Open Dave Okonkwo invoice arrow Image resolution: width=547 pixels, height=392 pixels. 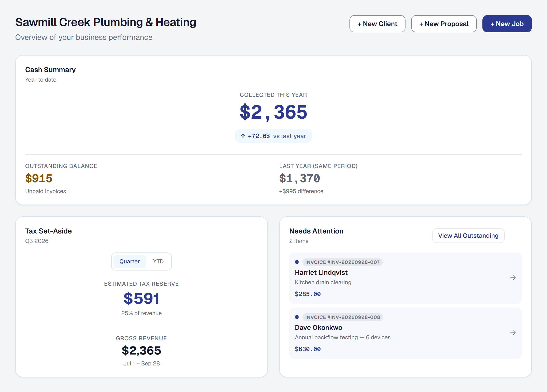click(x=513, y=333)
